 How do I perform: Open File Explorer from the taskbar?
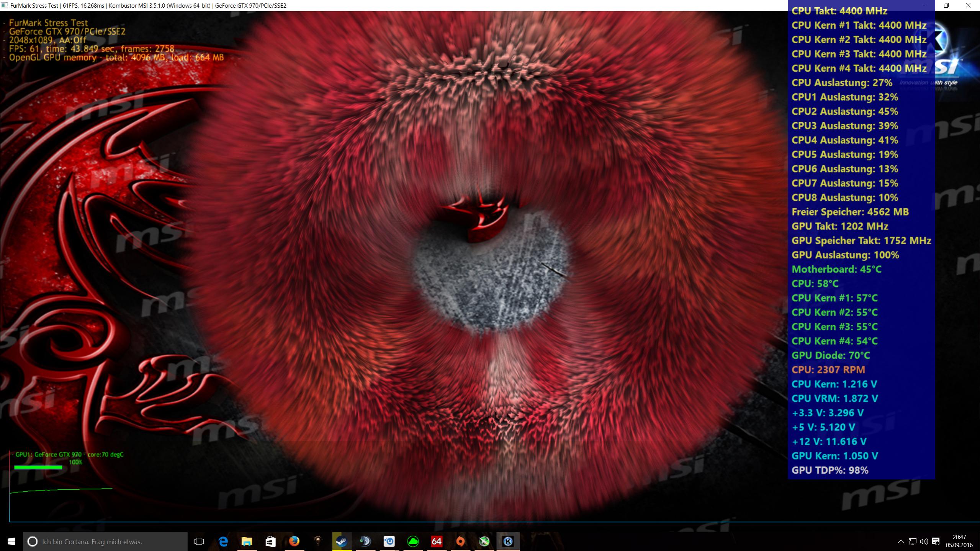point(247,541)
